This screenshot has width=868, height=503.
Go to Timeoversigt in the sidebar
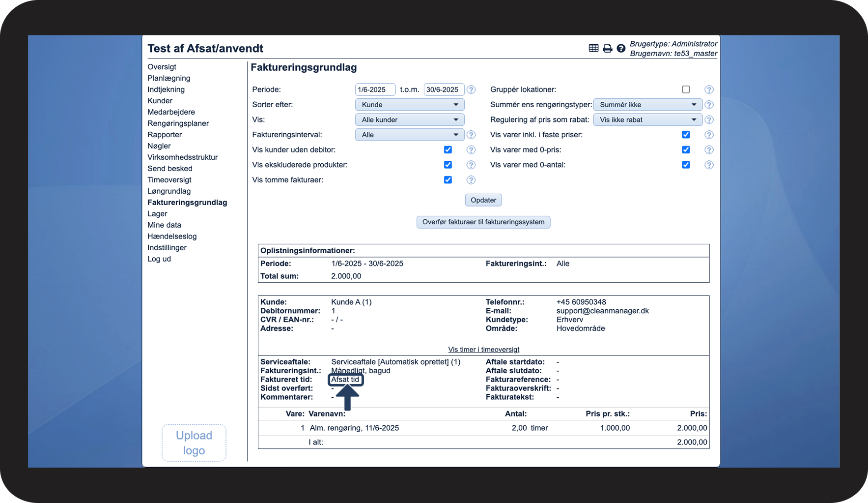click(169, 180)
